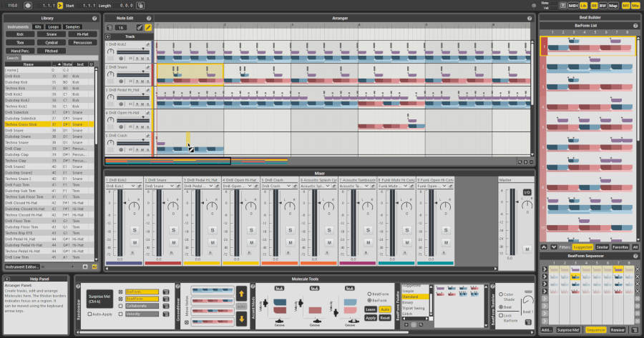Click the yellow up arrow in GrooveMover
The height and width of the screenshot is (338, 644).
click(242, 294)
